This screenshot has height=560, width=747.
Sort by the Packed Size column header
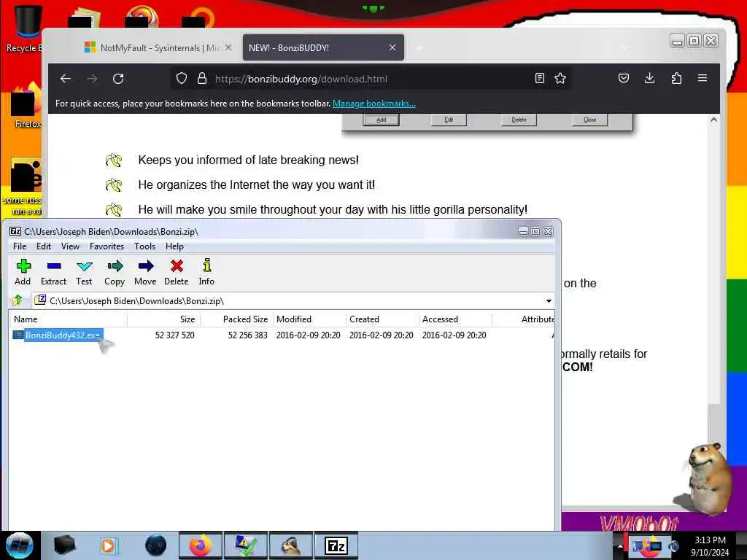pyautogui.click(x=237, y=319)
